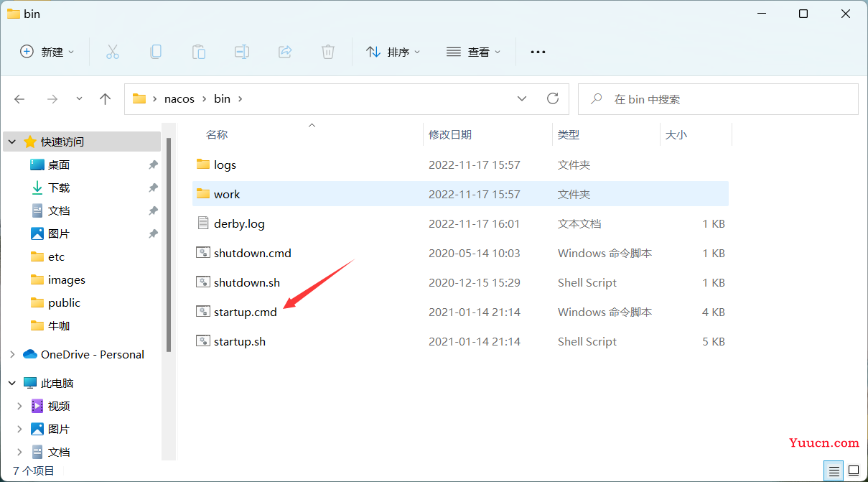Expand the address bar history dropdown
868x482 pixels.
tap(522, 99)
